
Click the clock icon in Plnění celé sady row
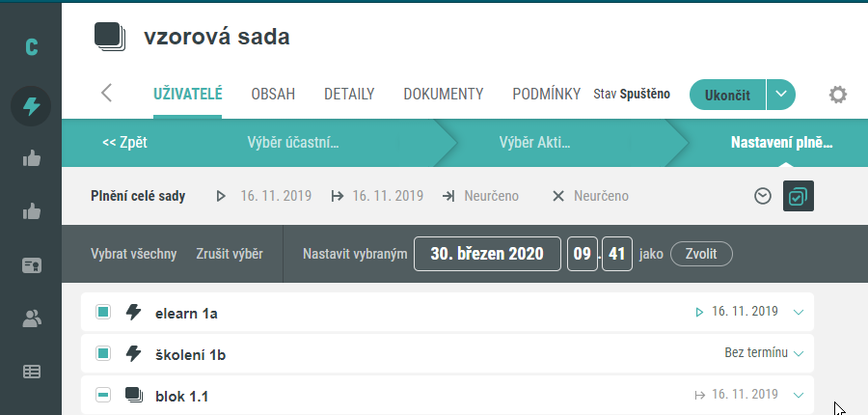(763, 196)
